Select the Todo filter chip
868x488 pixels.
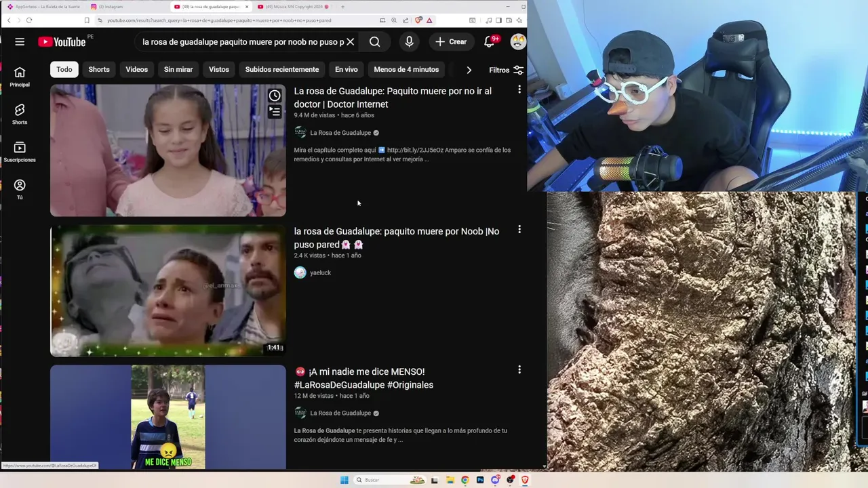click(x=64, y=69)
